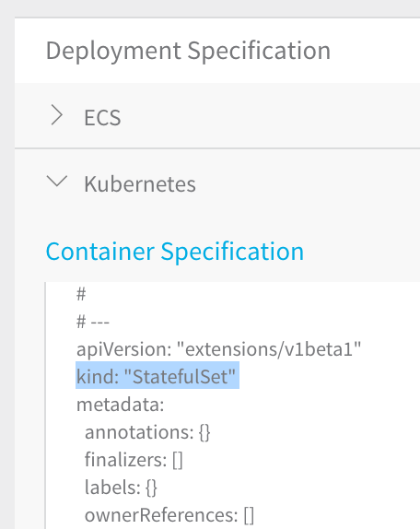Collapse the Kubernetes section chevron

point(56,182)
